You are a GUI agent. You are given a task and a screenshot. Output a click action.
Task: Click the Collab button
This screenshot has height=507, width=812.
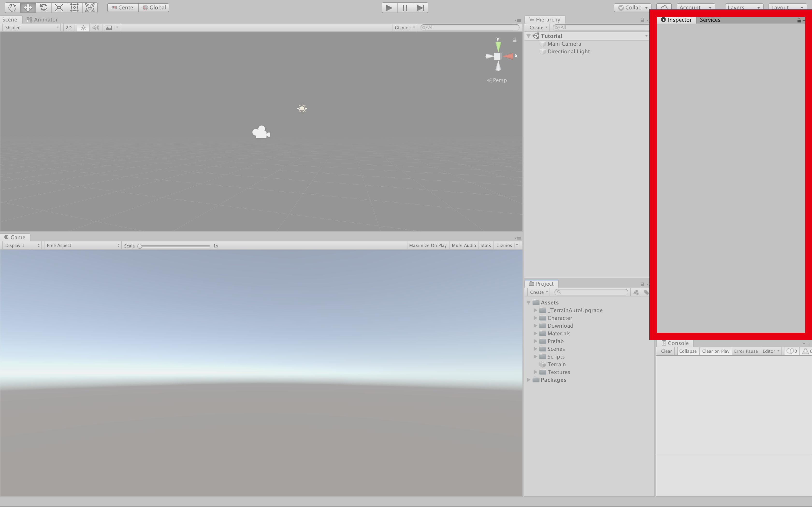coord(632,7)
